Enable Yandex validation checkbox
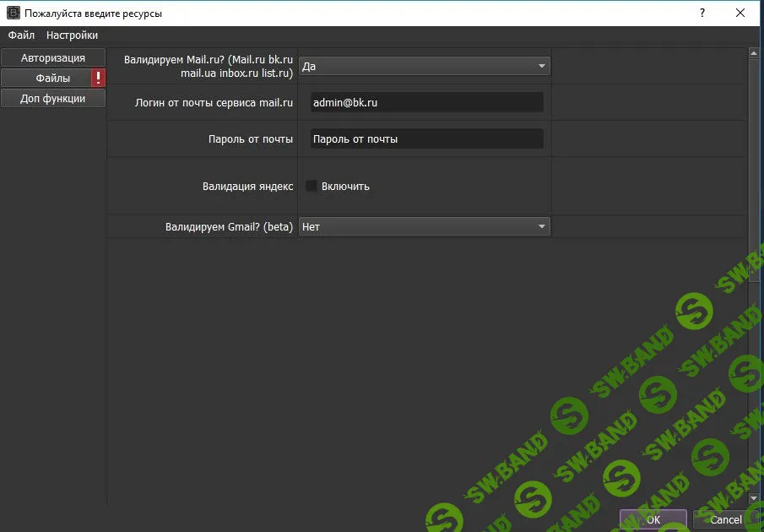 point(312,186)
